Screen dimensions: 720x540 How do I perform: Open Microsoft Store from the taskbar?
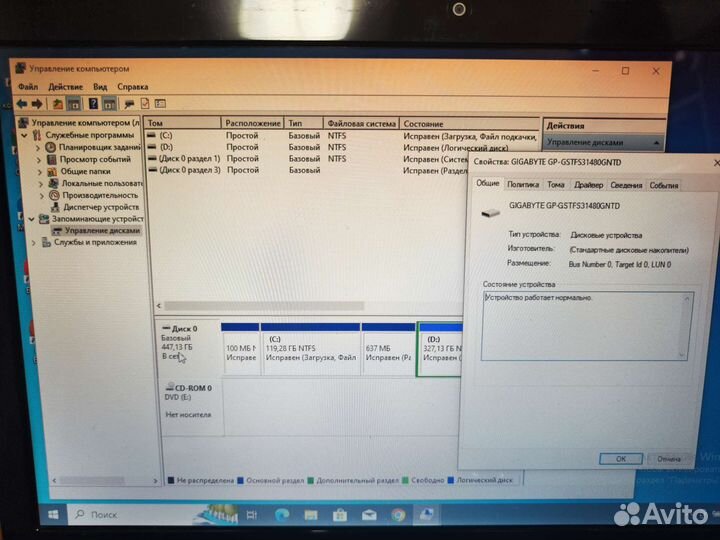pos(340,515)
